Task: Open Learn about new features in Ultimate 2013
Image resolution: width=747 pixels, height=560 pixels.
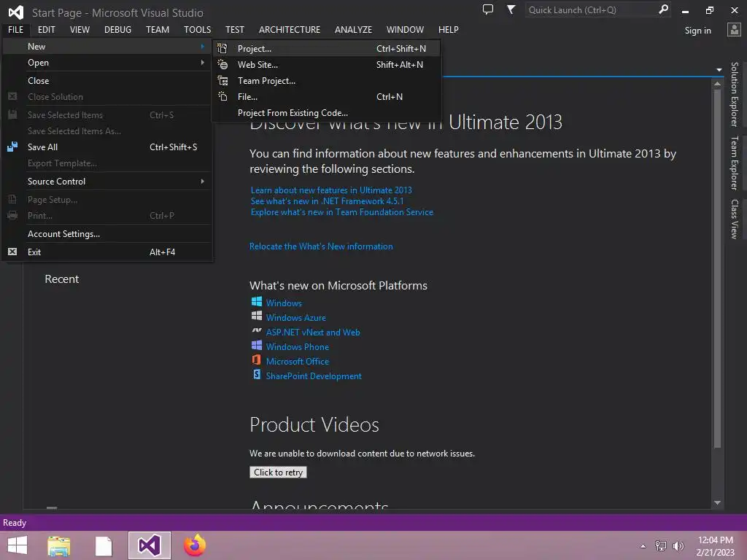Action: tap(331, 190)
